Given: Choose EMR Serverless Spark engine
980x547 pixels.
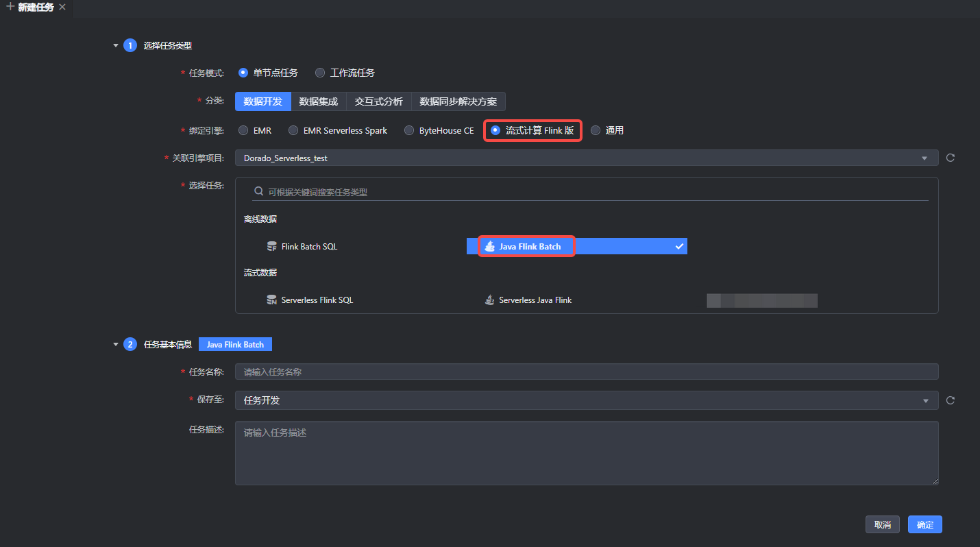Looking at the screenshot, I should click(x=293, y=130).
